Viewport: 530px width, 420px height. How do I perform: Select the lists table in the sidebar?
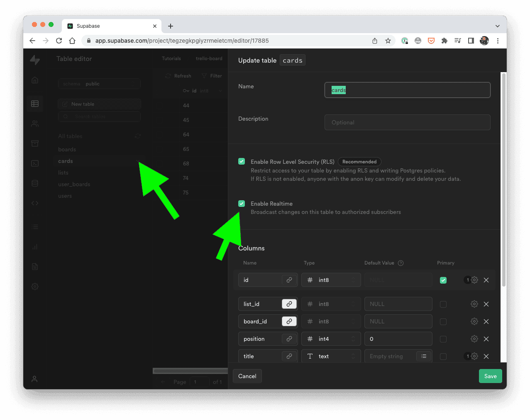tap(63, 172)
